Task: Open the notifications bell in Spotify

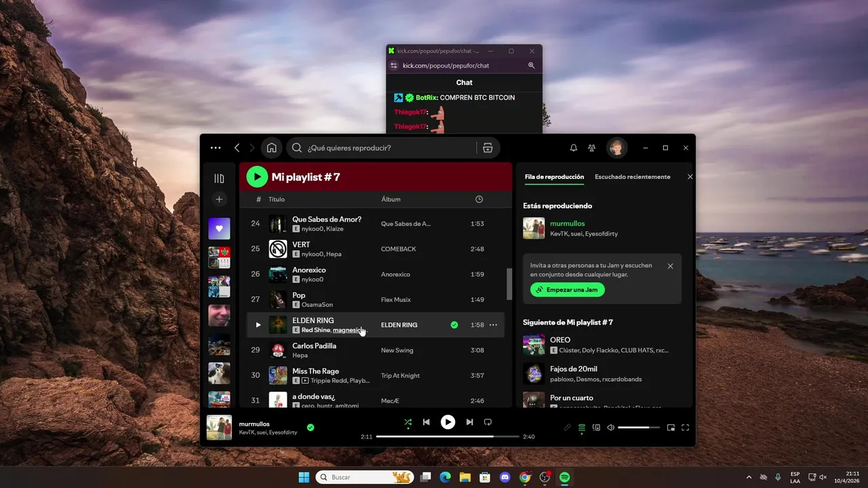Action: (x=574, y=148)
